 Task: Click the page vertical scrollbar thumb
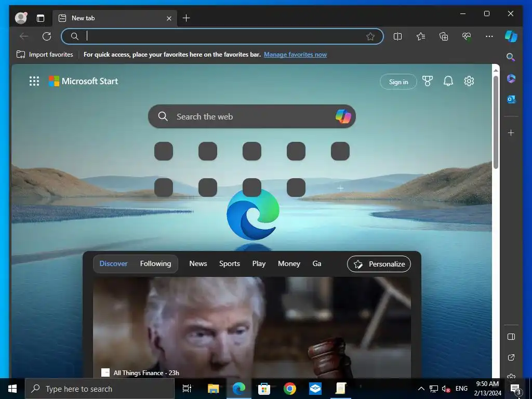[496, 122]
